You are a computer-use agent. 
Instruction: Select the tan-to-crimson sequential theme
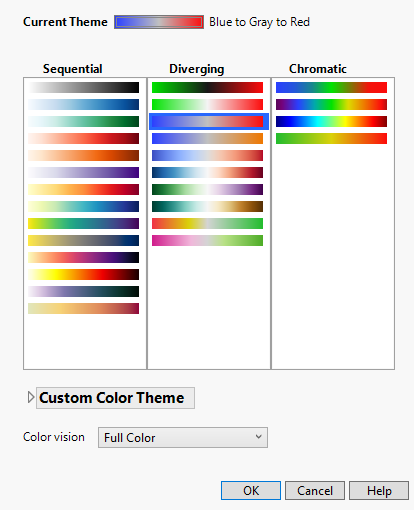pos(83,308)
